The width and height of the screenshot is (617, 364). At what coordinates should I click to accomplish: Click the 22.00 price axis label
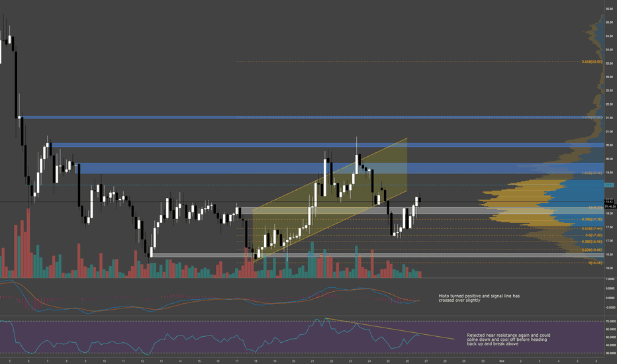coord(609,105)
